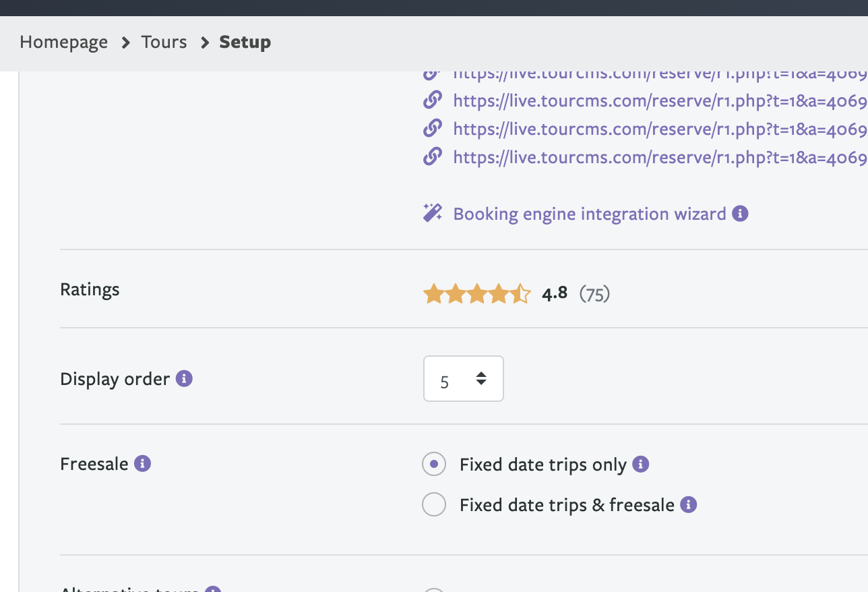Increase or decrease Display order with stepper arrows
This screenshot has width=868, height=592.
pos(481,378)
